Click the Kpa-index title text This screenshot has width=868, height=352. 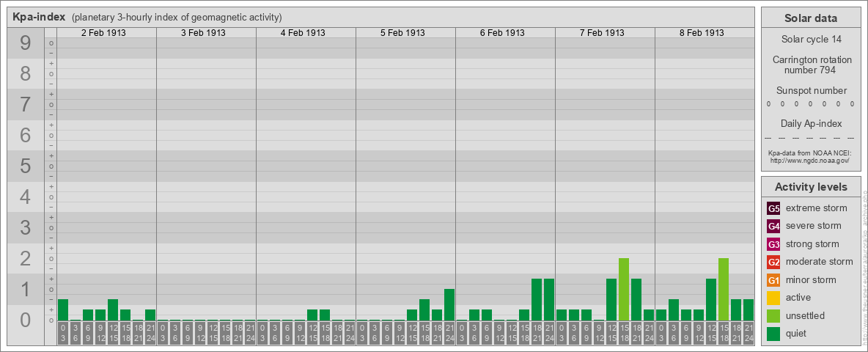tap(40, 17)
